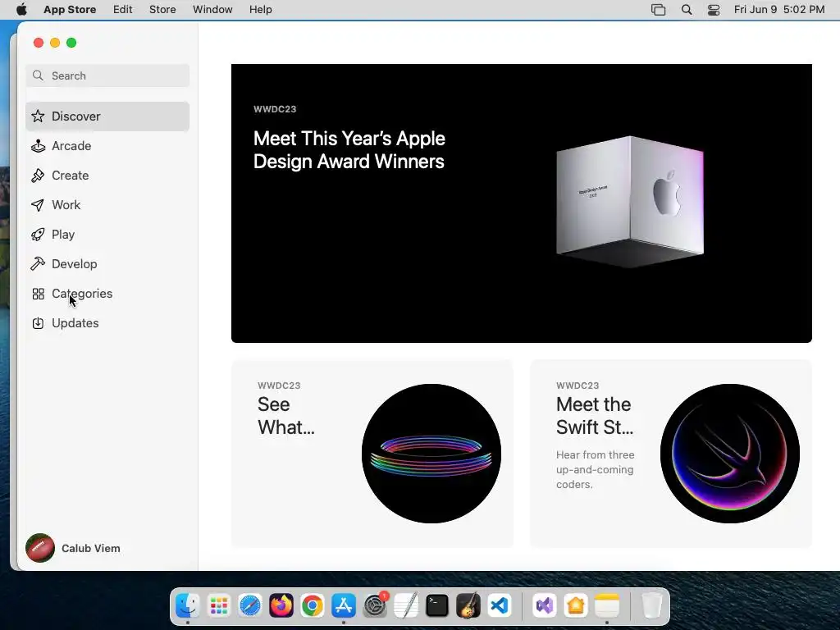Launch Terminal from the Dock

(x=437, y=606)
